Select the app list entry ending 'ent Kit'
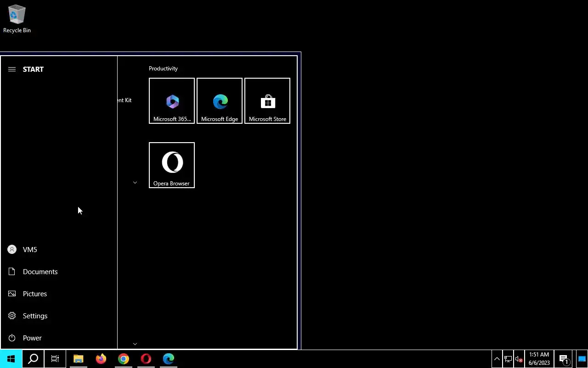Screen dimensions: 588x368 [125, 100]
